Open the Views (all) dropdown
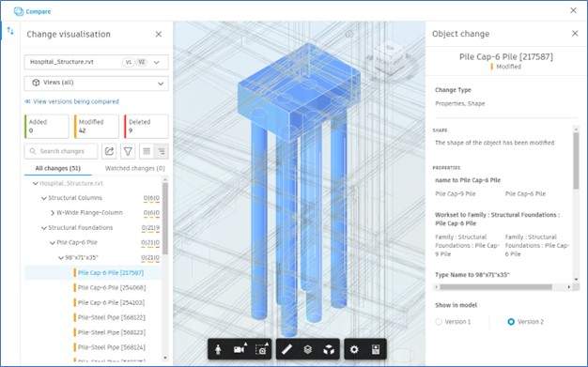 [97, 83]
